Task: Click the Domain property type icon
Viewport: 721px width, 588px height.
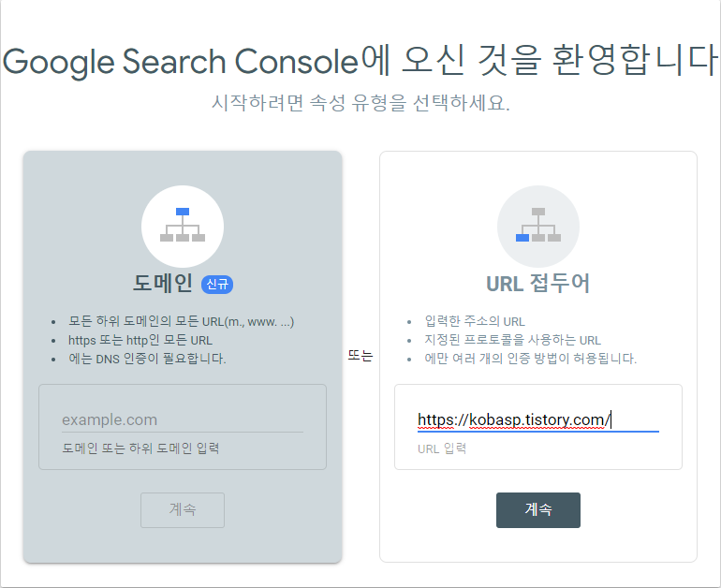Action: (x=183, y=227)
